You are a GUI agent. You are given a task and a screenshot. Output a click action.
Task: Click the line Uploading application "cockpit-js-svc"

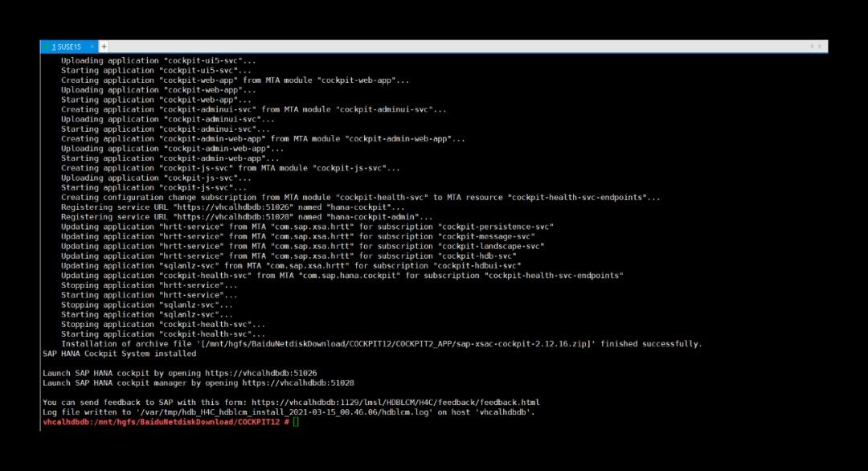coord(156,178)
